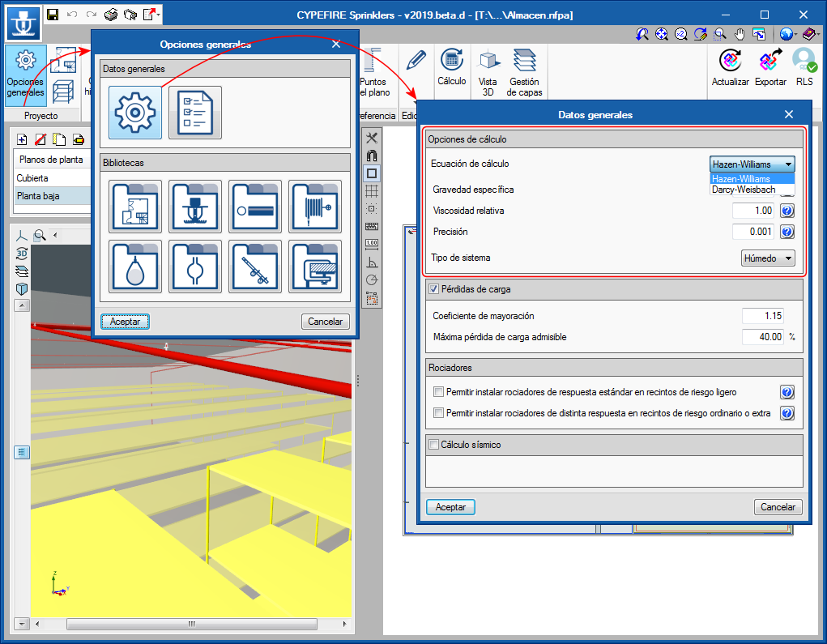Open the floor plan library folder
This screenshot has width=827, height=644.
coord(135,207)
